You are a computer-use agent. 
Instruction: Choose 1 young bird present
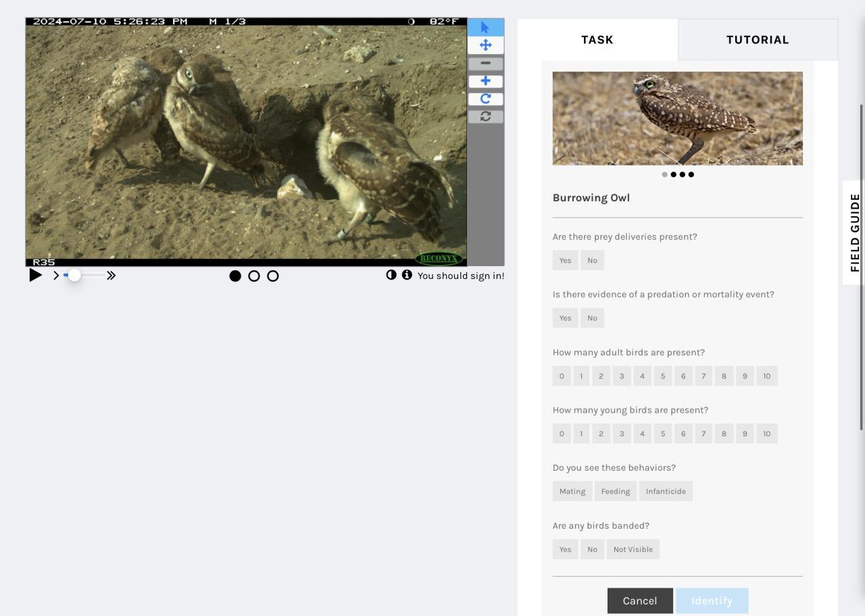point(581,434)
